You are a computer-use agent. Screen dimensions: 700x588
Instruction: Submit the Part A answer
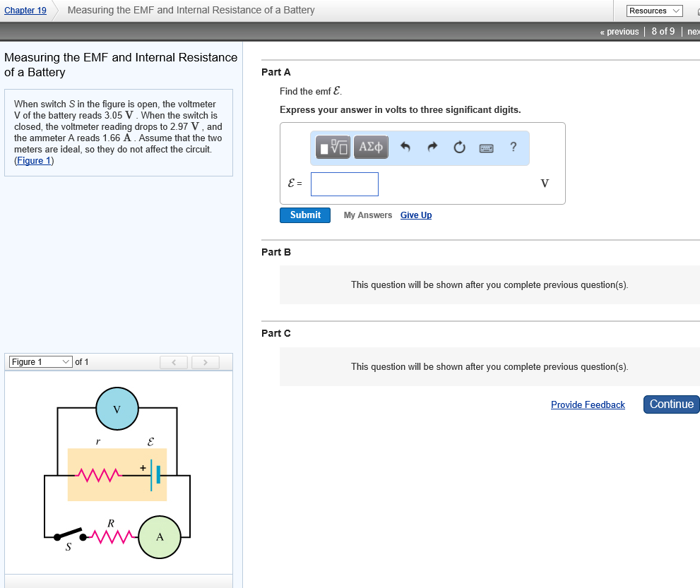[304, 215]
